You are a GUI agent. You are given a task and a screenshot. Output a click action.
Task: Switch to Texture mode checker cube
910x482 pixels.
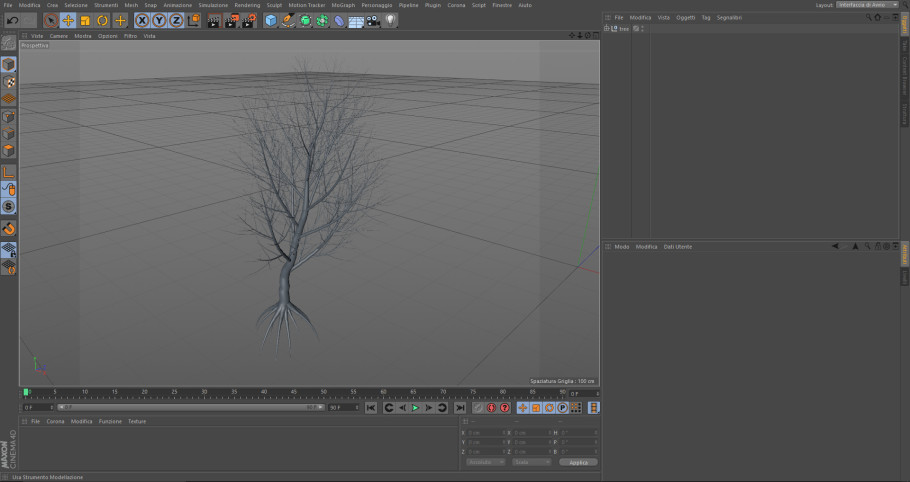click(x=8, y=81)
